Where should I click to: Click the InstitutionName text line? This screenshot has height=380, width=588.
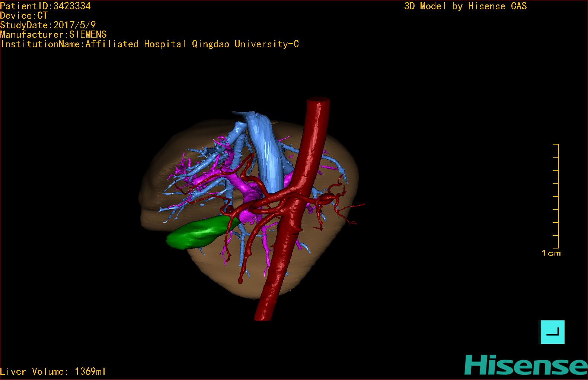coord(150,44)
